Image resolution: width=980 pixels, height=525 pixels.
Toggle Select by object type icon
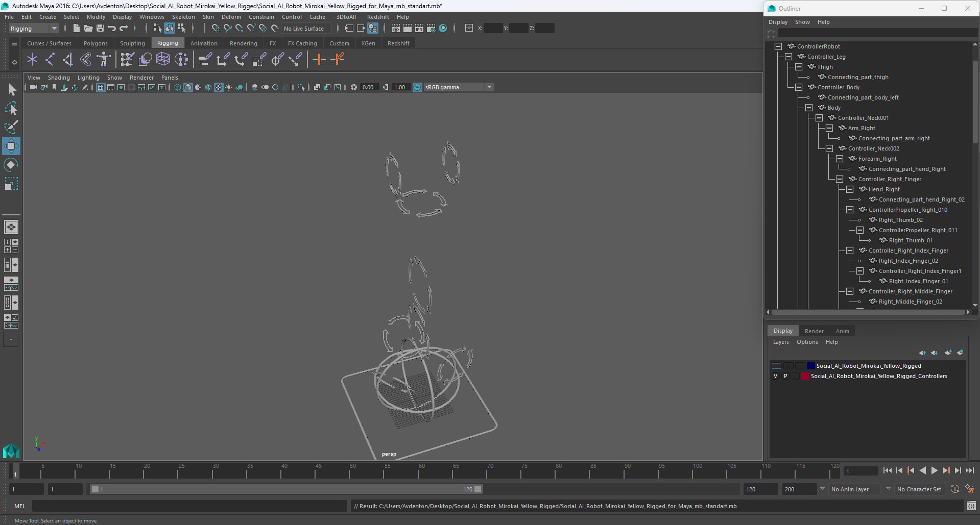(169, 29)
